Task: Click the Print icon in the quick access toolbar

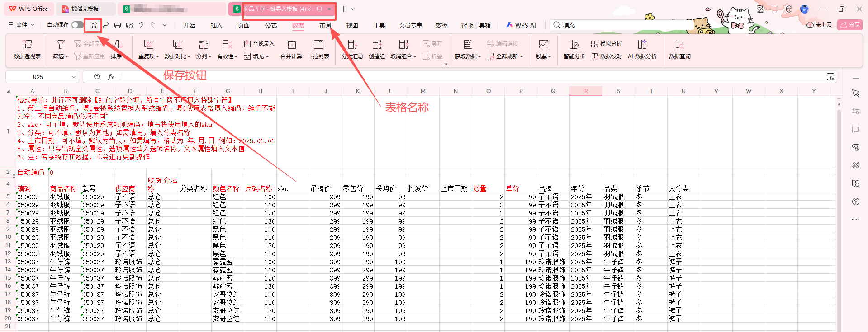Action: click(118, 25)
